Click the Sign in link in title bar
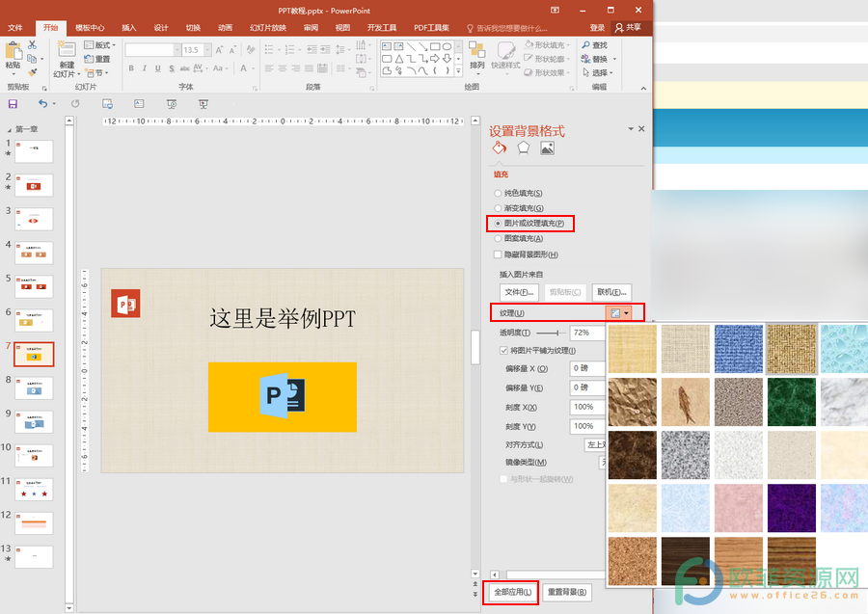868x614 pixels. [597, 28]
